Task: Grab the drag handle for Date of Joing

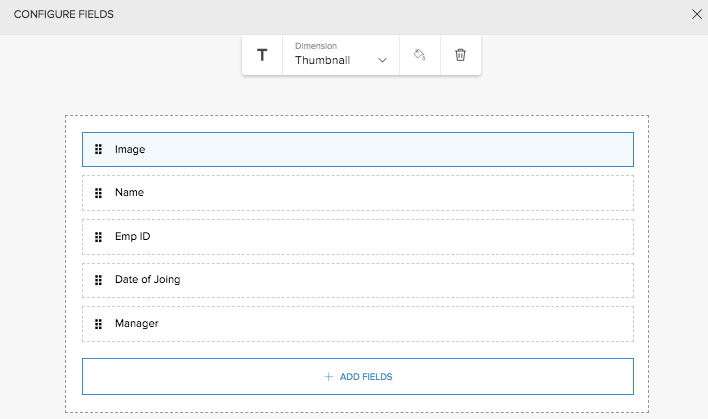Action: 99,280
